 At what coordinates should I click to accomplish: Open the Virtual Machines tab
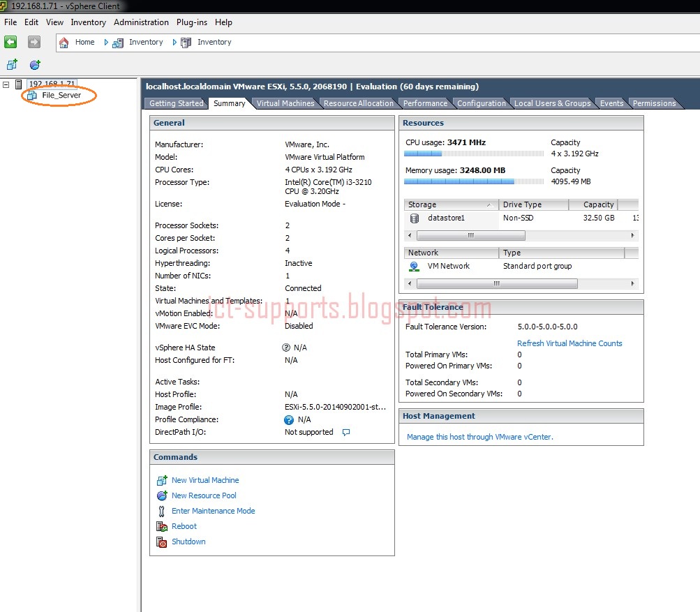pos(285,103)
